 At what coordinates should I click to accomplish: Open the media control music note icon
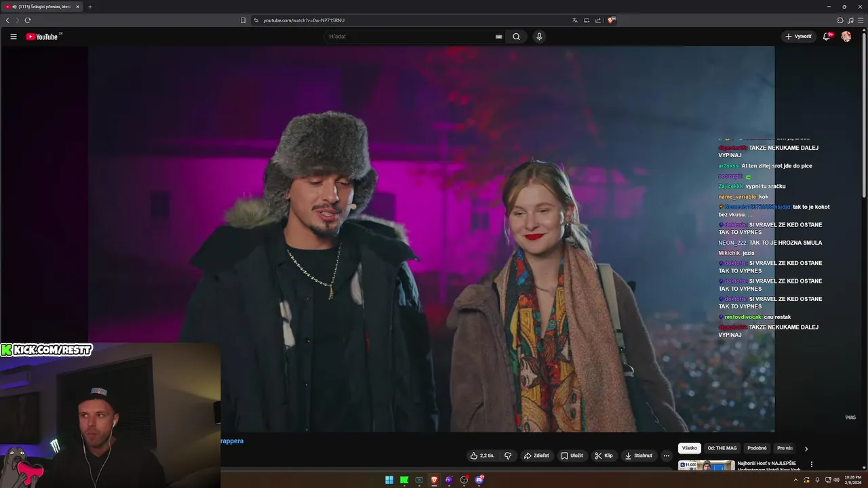(x=850, y=20)
